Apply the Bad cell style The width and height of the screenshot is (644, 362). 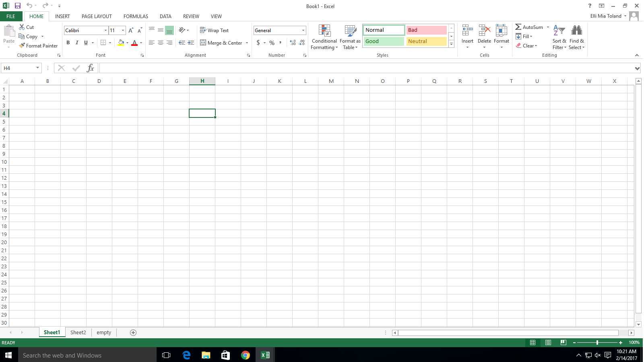pyautogui.click(x=426, y=30)
